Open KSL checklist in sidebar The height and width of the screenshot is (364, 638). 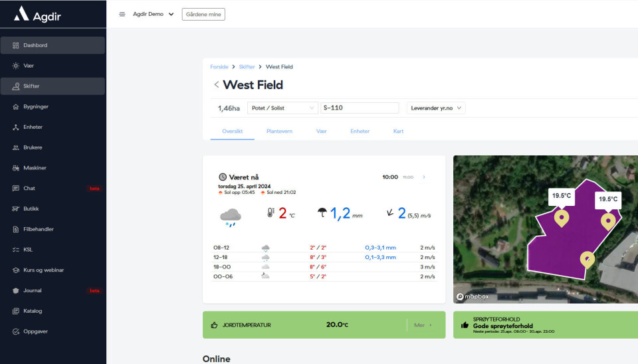[x=29, y=250]
